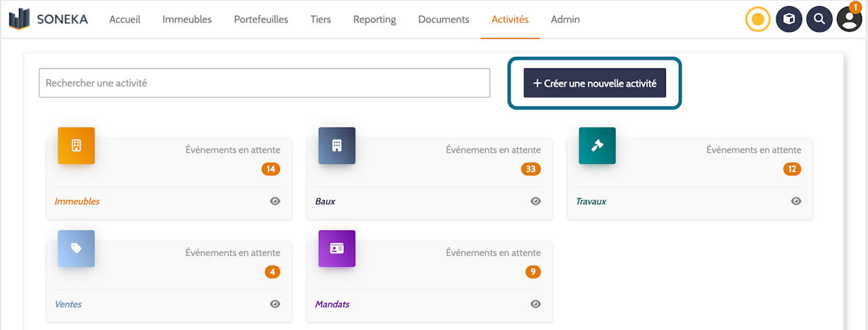
Task: Click the Mandats pending count 9
Action: click(x=533, y=272)
